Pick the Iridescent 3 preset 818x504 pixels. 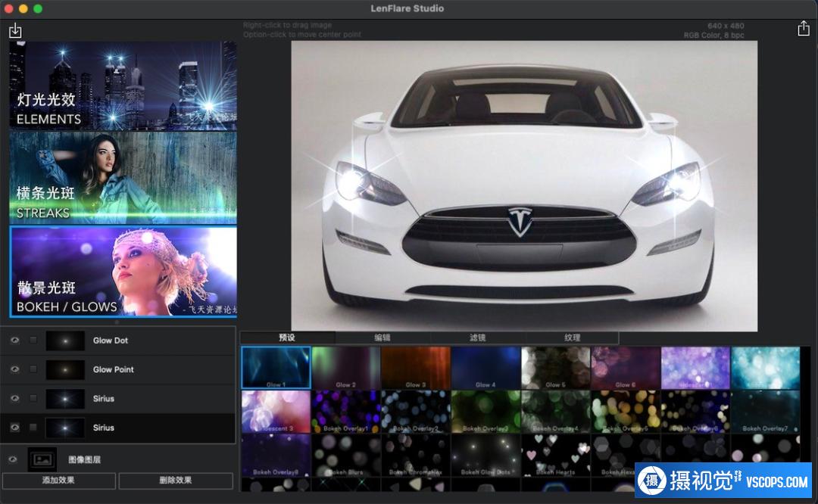coord(276,412)
